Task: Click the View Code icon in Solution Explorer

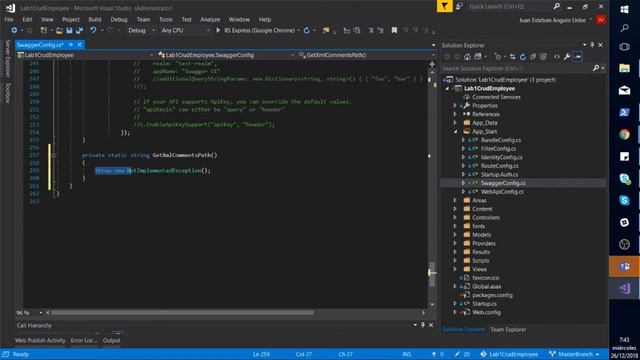Action: 557,57
